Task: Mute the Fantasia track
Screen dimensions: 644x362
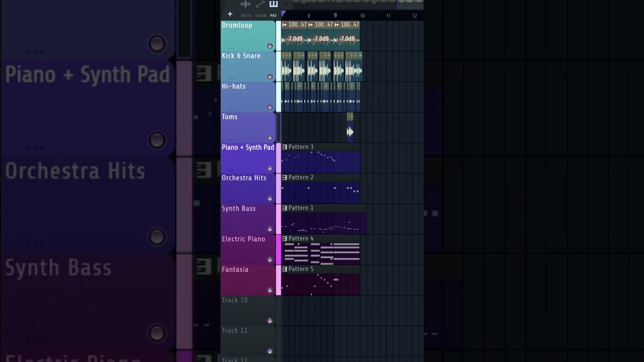Action: pos(270,290)
